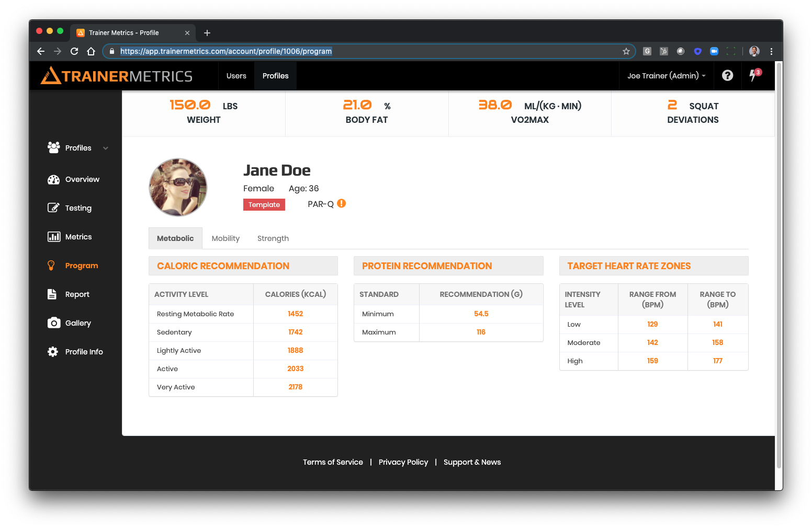Switch to the Metabolic tab
This screenshot has height=529, width=812.
point(175,238)
